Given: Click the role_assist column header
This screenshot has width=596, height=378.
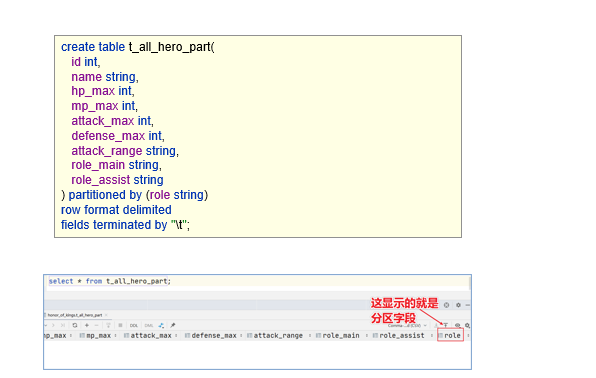Looking at the screenshot, I should tap(399, 335).
